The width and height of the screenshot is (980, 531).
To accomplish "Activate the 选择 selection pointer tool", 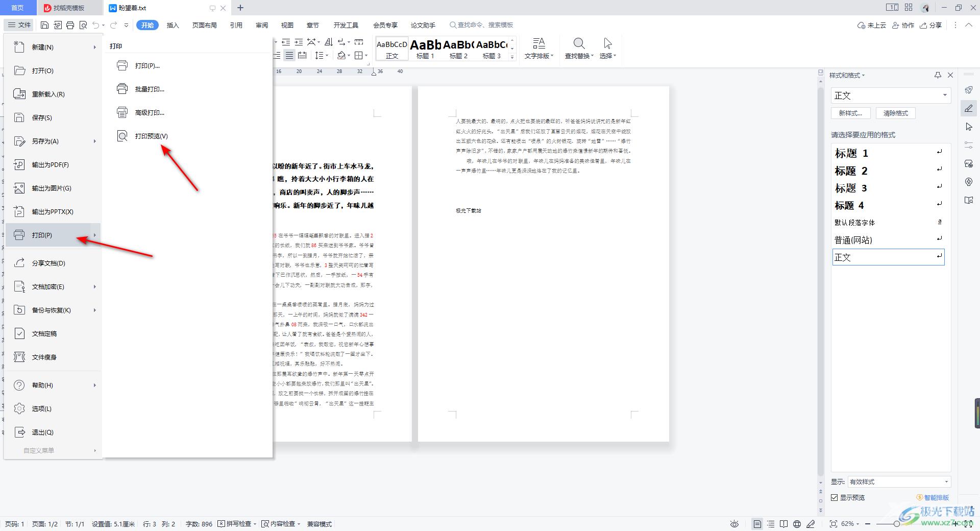I will pyautogui.click(x=607, y=49).
